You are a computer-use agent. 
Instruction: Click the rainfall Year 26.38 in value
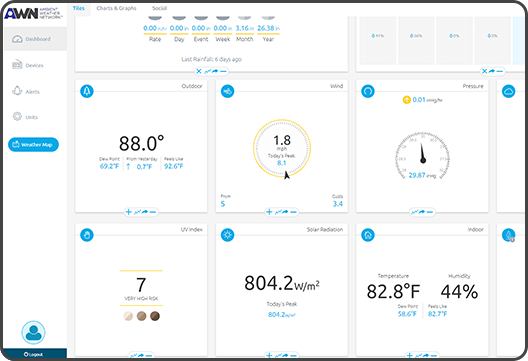pos(268,28)
